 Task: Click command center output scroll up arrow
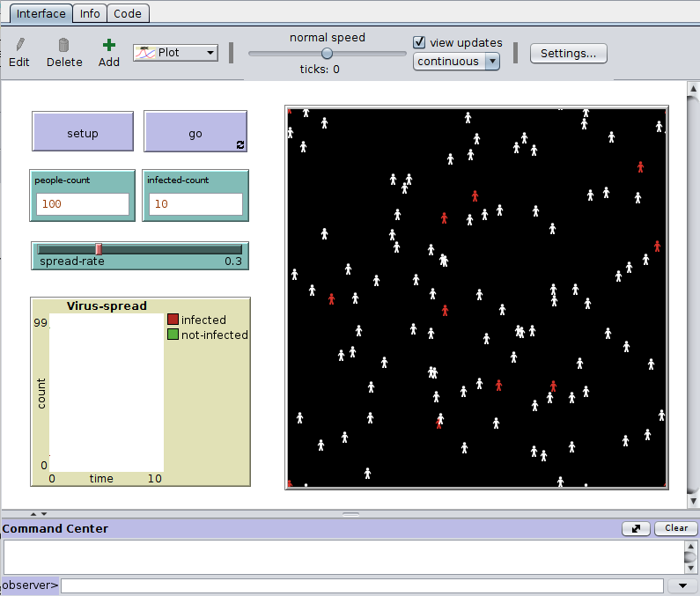(x=690, y=546)
